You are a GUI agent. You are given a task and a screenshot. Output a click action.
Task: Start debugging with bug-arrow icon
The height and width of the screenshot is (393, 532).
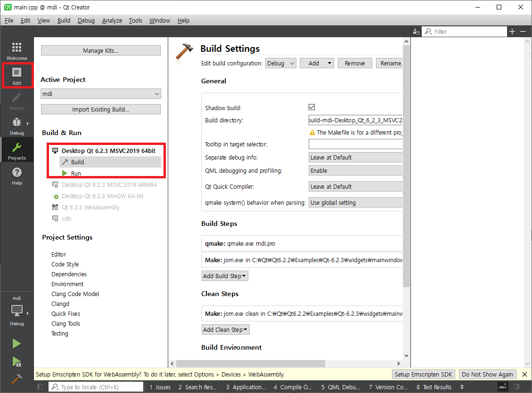tap(16, 361)
